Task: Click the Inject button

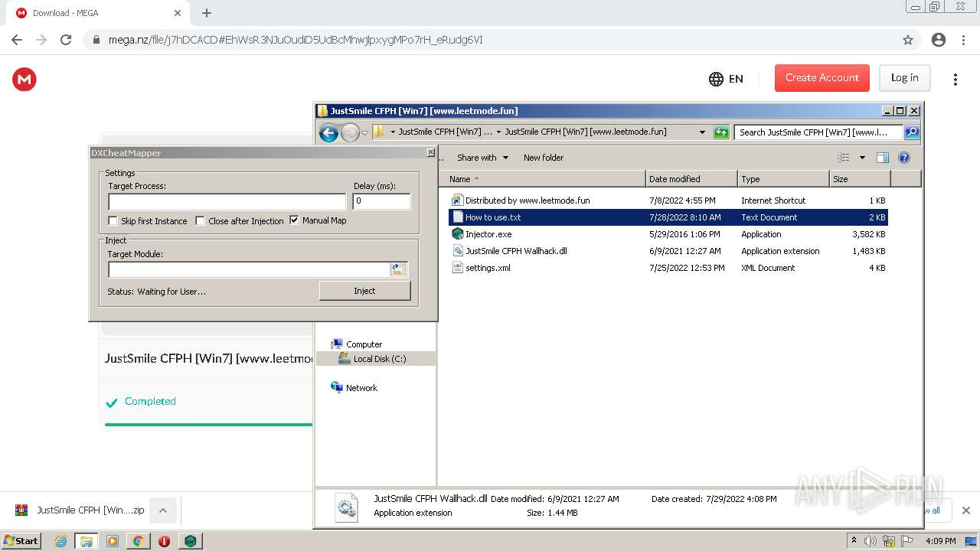Action: pyautogui.click(x=364, y=291)
